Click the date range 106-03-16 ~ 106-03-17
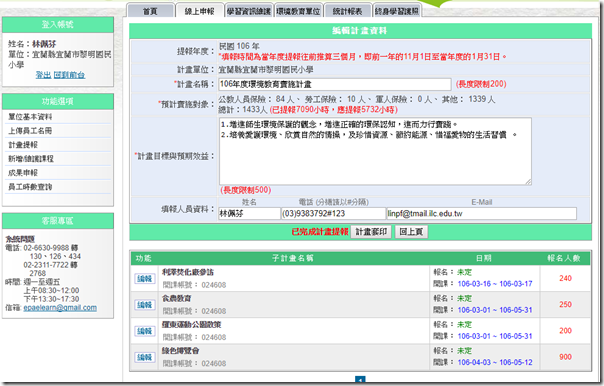 click(495, 284)
